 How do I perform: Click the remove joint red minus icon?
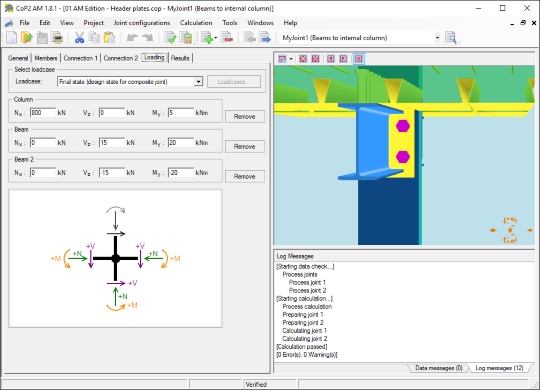(227, 38)
